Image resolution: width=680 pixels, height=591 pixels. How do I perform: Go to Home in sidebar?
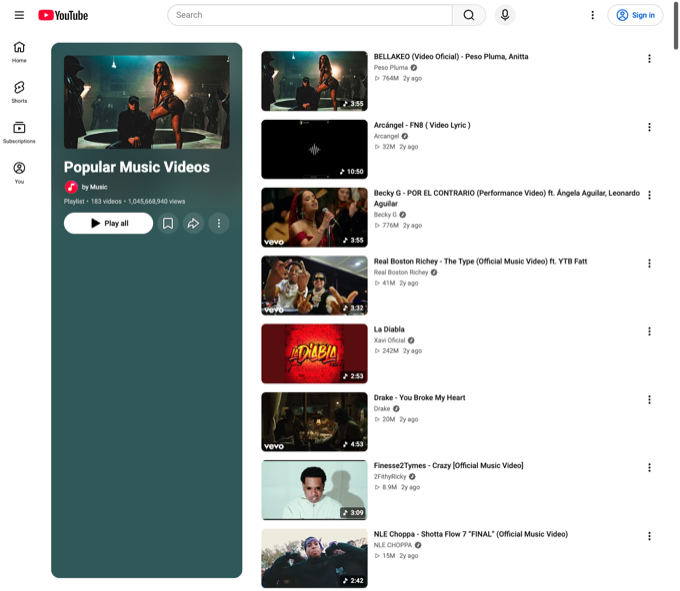(19, 52)
